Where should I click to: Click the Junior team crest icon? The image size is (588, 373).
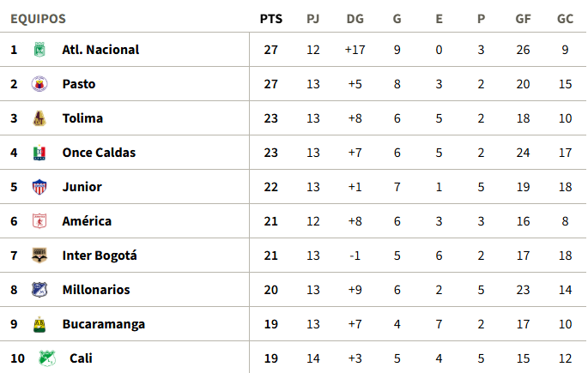(x=39, y=187)
